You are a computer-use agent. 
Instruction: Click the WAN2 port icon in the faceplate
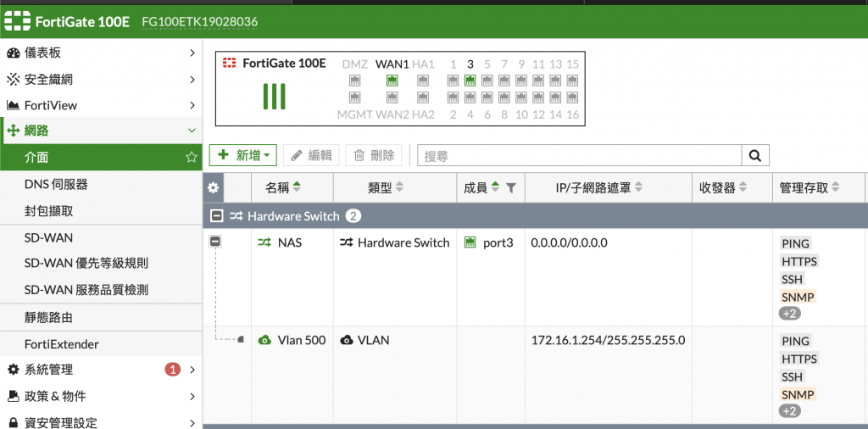(x=392, y=98)
